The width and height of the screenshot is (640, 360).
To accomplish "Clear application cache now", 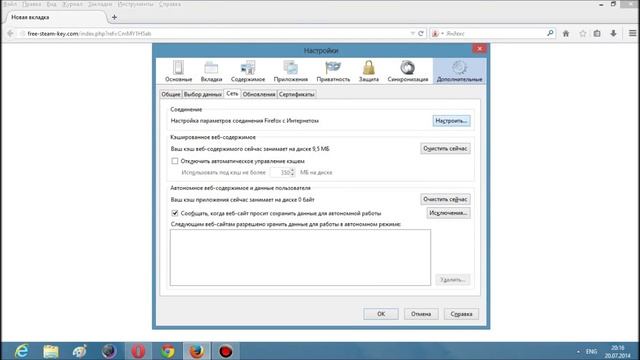I will click(x=445, y=199).
